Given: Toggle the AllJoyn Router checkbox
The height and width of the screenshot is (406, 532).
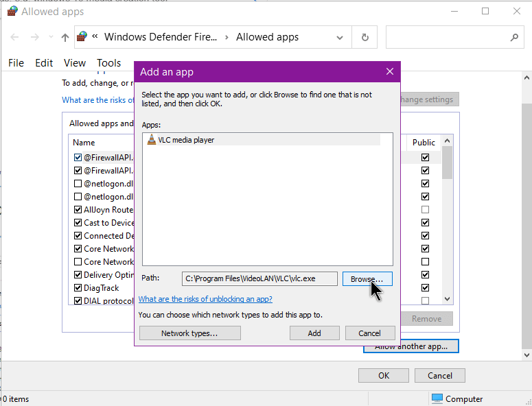Looking at the screenshot, I should coord(78,210).
